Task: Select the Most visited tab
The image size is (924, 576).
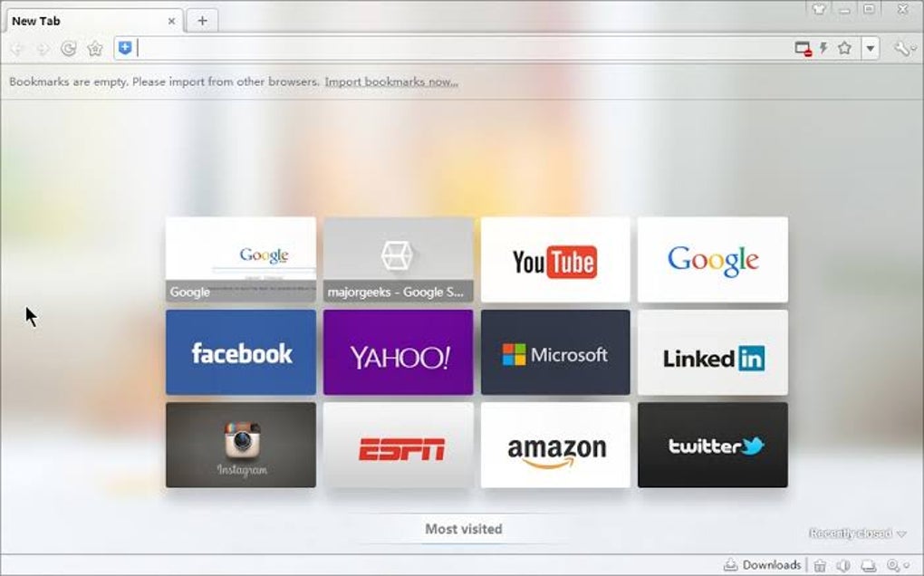Action: [x=464, y=529]
